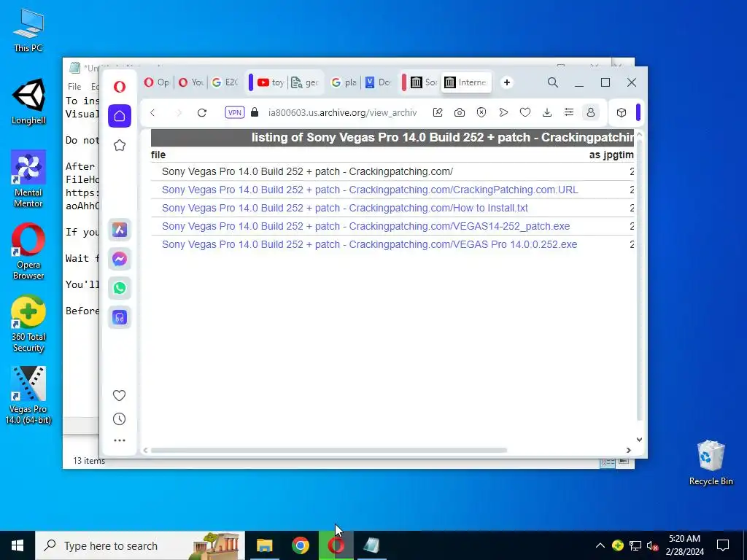This screenshot has width=747, height=560.
Task: Open the How to Install.txt link
Action: [x=345, y=208]
